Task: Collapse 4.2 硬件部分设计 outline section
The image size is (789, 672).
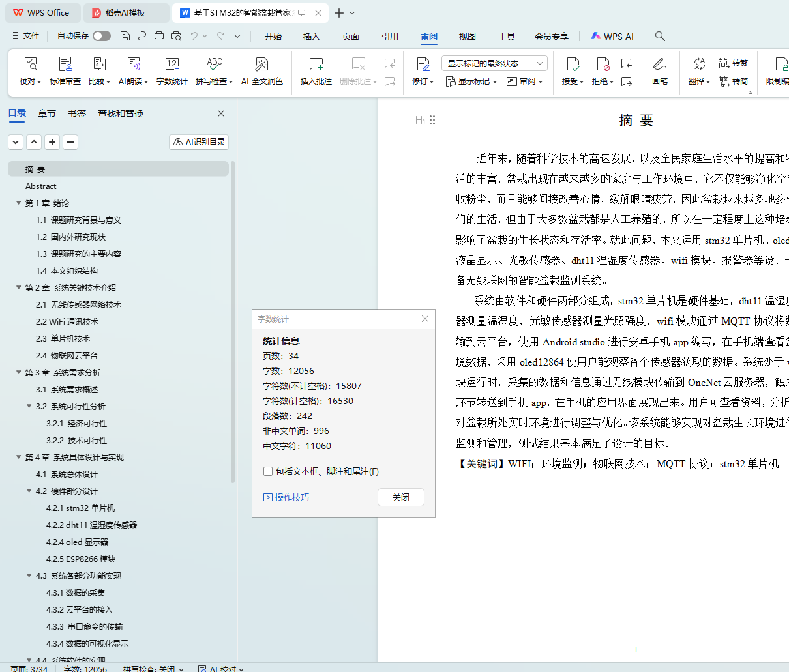Action: pos(29,491)
